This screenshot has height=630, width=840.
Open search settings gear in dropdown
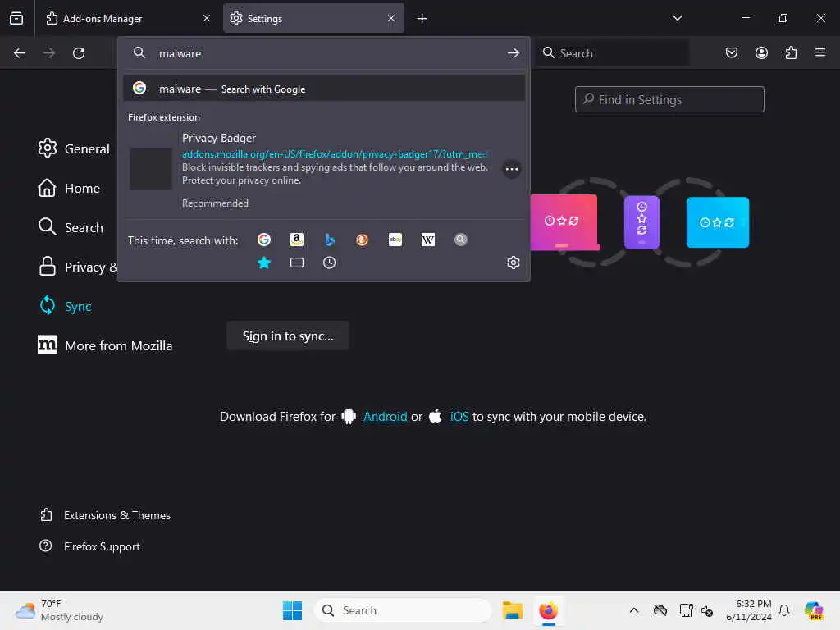514,262
